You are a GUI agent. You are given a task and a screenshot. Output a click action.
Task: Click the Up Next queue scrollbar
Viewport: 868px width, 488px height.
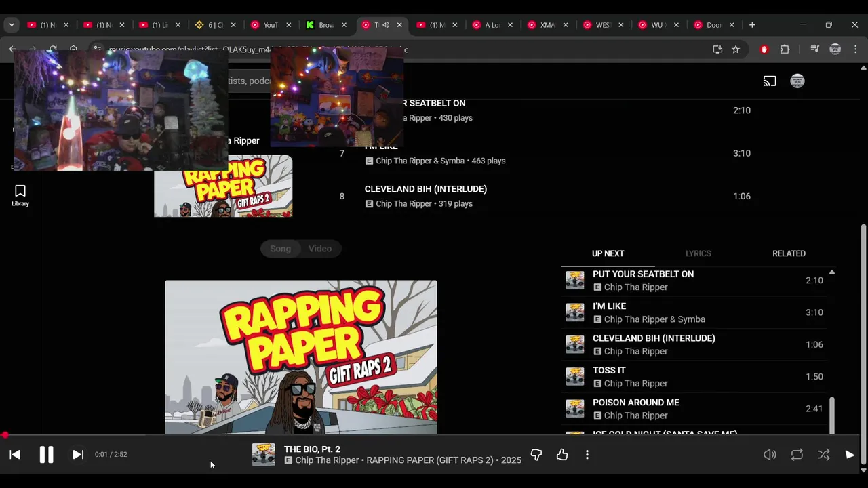pos(832,415)
